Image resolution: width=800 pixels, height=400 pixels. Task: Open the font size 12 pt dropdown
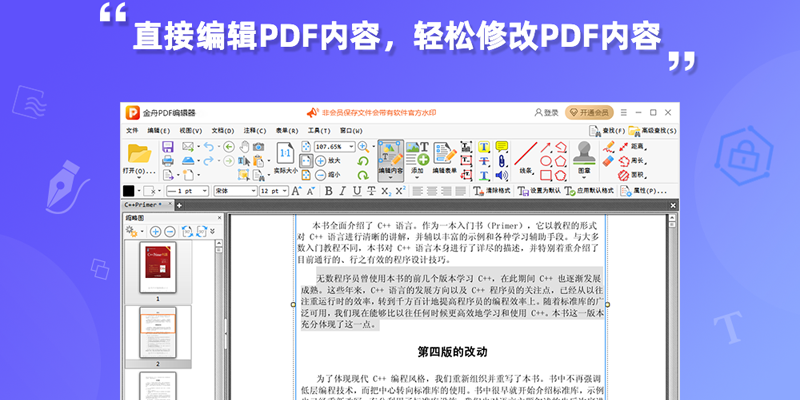[284, 191]
